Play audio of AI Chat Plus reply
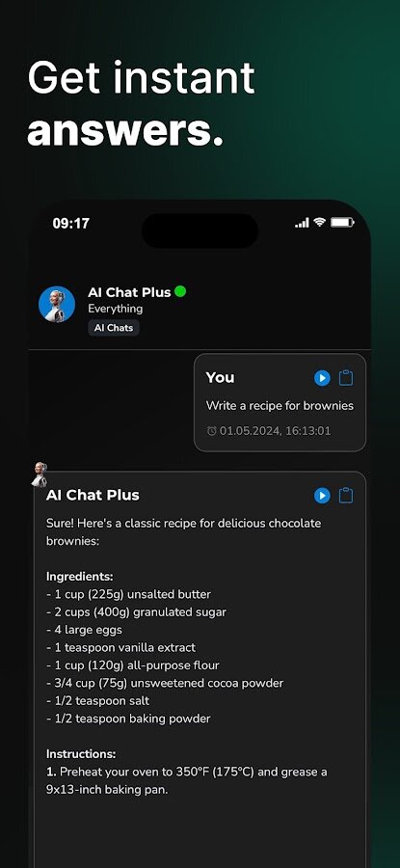This screenshot has height=868, width=400. (x=322, y=496)
